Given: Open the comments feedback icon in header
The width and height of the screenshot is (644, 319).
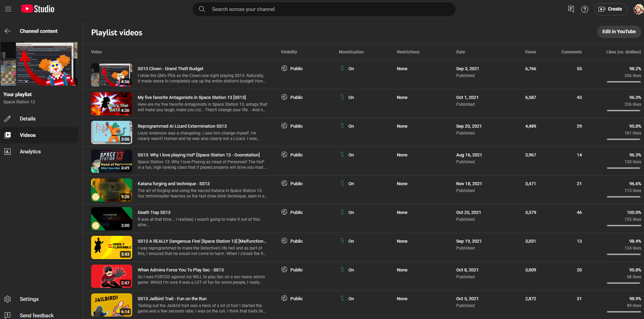Looking at the screenshot, I should point(571,9).
